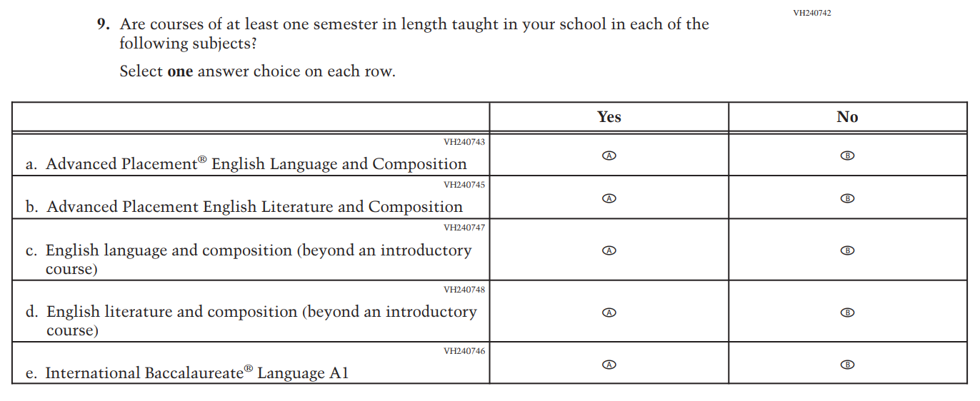Click the 'No' column header
Image resolution: width=980 pixels, height=401 pixels.
click(847, 117)
